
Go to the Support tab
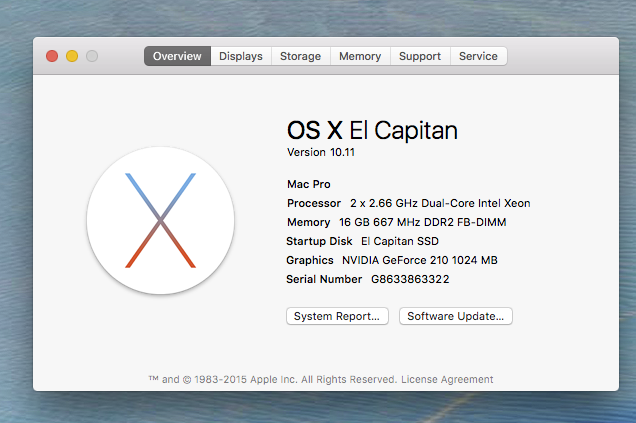pyautogui.click(x=420, y=56)
